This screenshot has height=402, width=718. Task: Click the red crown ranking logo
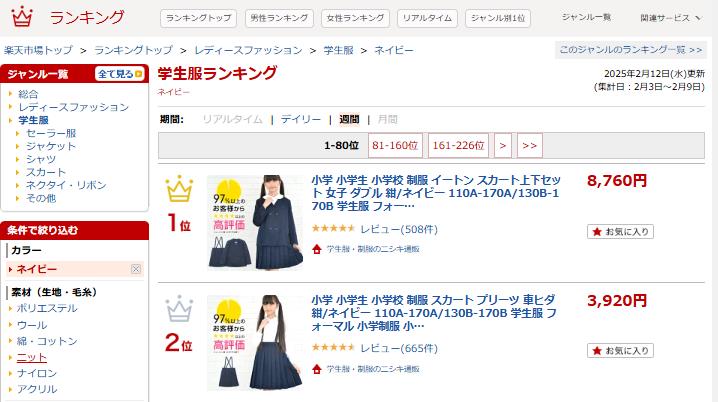(x=22, y=16)
